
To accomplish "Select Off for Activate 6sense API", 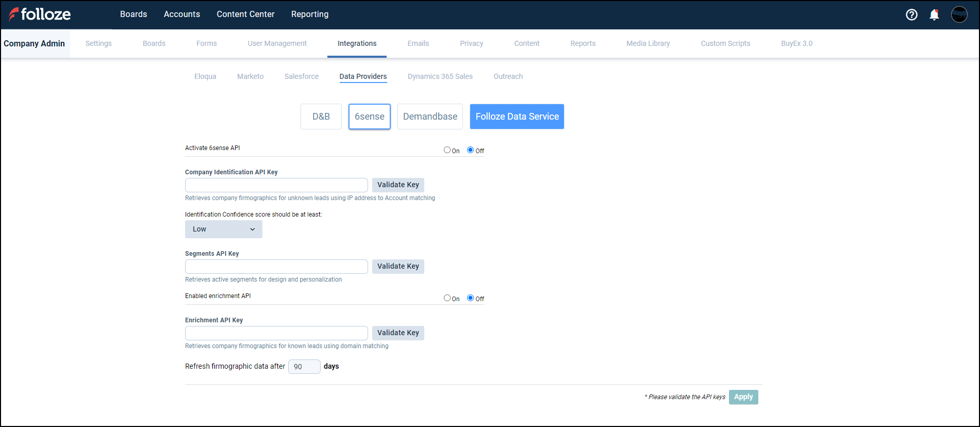I will pos(470,150).
